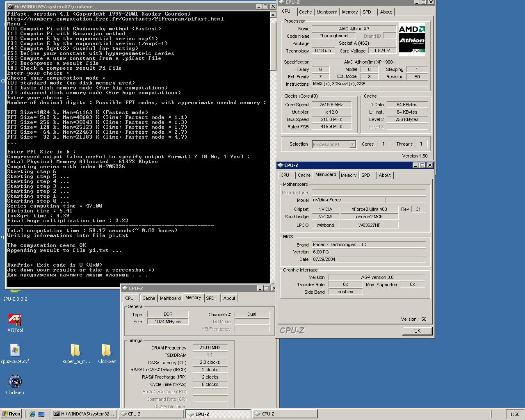Click CPU-Z Mainboard window title icon
The height and width of the screenshot is (420, 525).
[x=281, y=165]
